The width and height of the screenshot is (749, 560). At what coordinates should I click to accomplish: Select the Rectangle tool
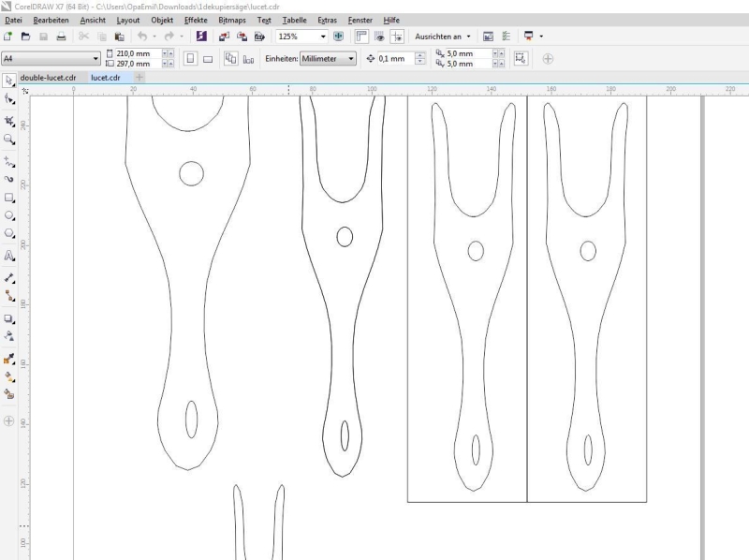[9, 198]
